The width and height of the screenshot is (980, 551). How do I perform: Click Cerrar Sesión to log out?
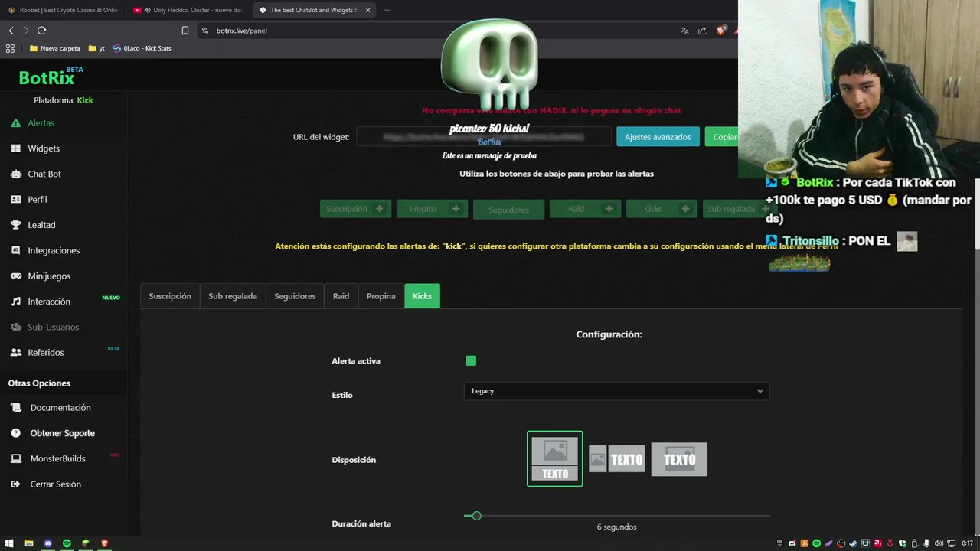55,484
